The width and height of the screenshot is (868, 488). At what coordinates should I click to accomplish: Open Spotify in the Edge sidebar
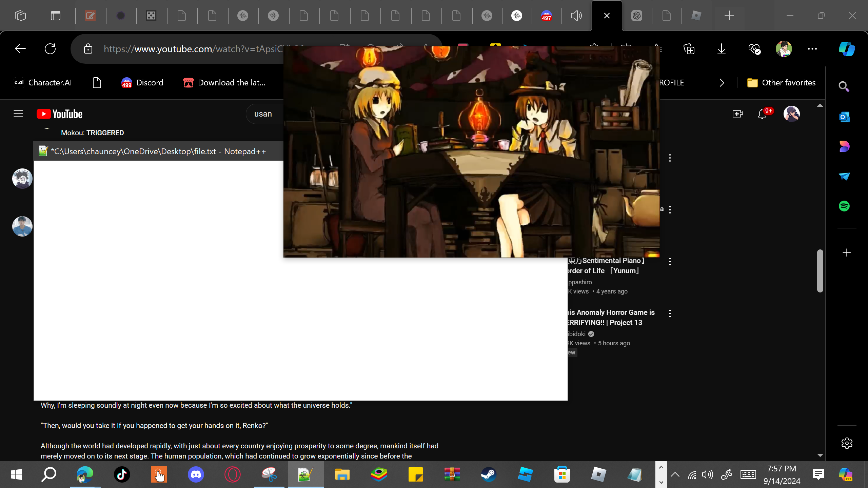pos(844,206)
